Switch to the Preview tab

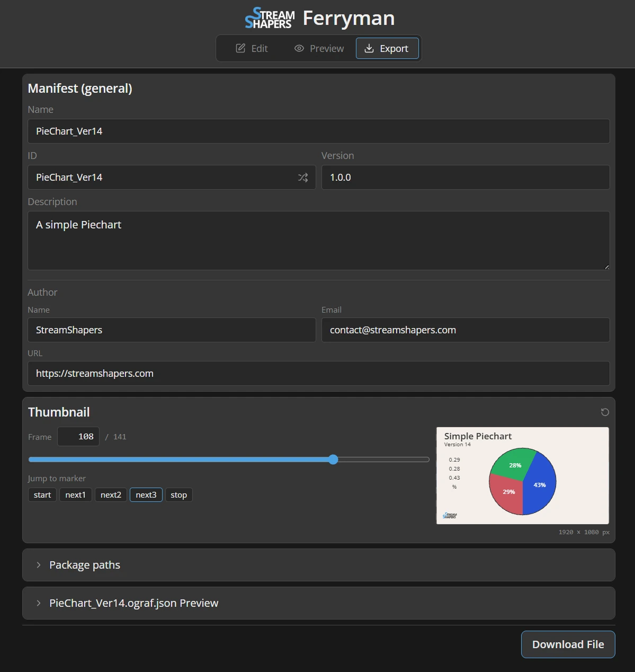coord(319,48)
